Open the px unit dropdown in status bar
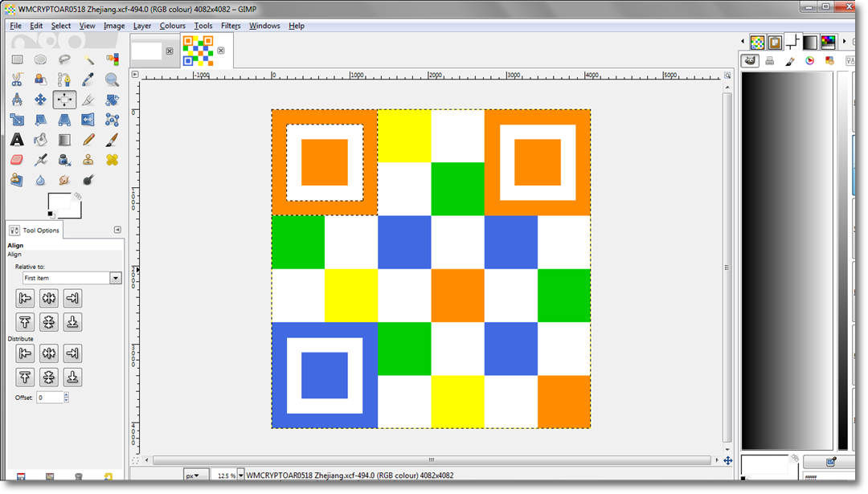 196,476
